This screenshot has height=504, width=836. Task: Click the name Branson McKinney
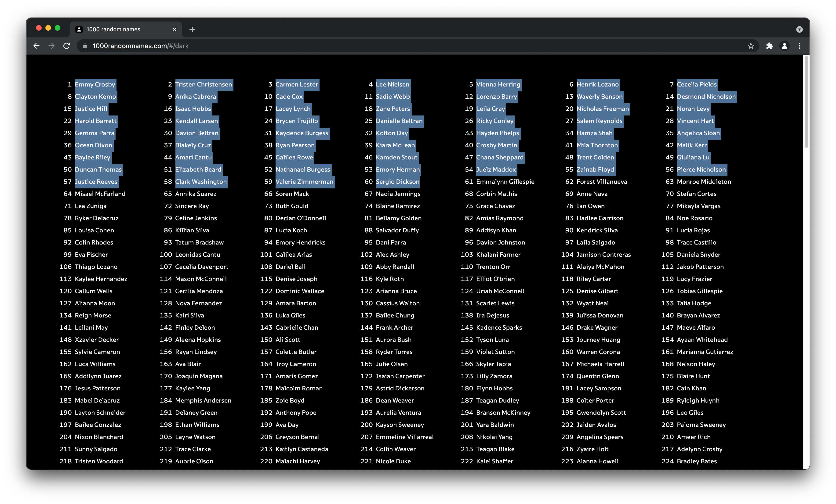pos(503,413)
